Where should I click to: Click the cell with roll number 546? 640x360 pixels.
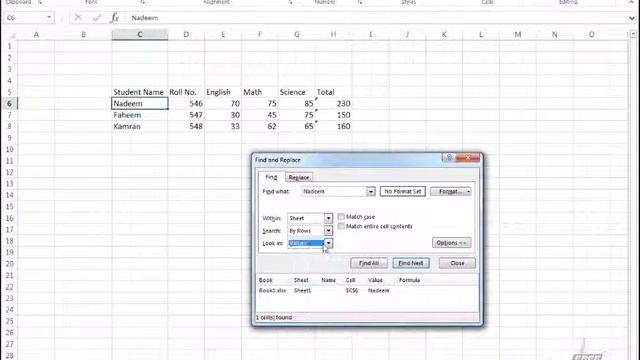click(186, 104)
